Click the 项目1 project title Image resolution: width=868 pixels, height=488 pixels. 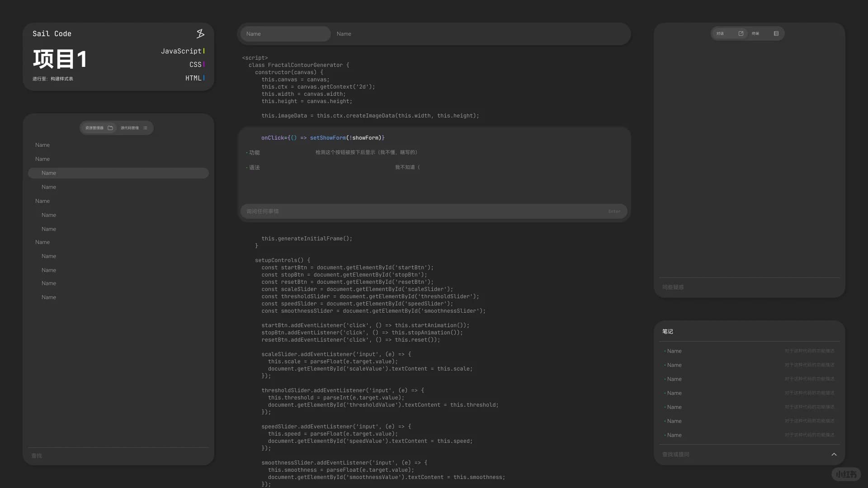pyautogui.click(x=60, y=59)
